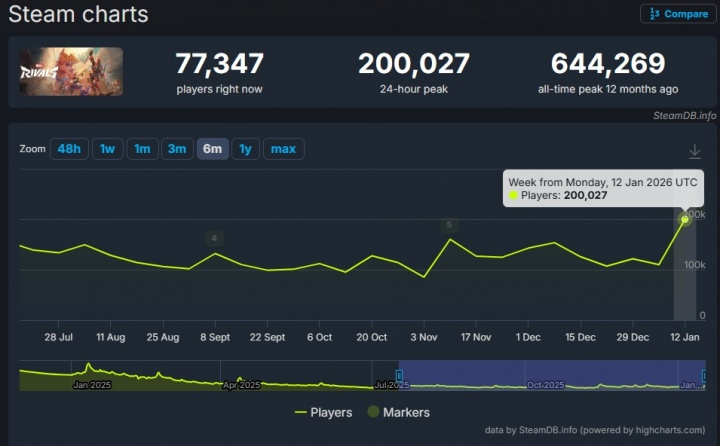This screenshot has height=446, width=720.
Task: Click the 'data by SteamDB.info' footer credit
Action: pyautogui.click(x=595, y=430)
